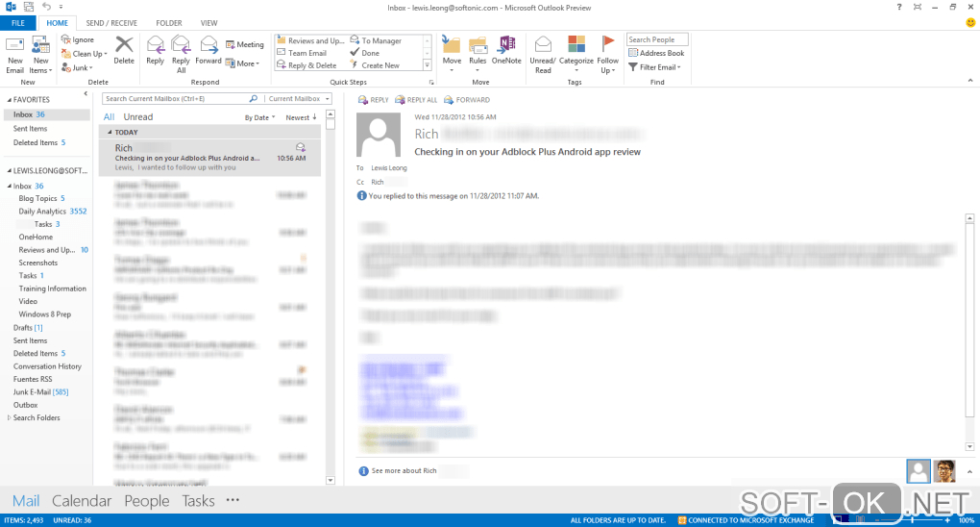The image size is (980, 527).
Task: Toggle Unread/Read status
Action: click(543, 55)
